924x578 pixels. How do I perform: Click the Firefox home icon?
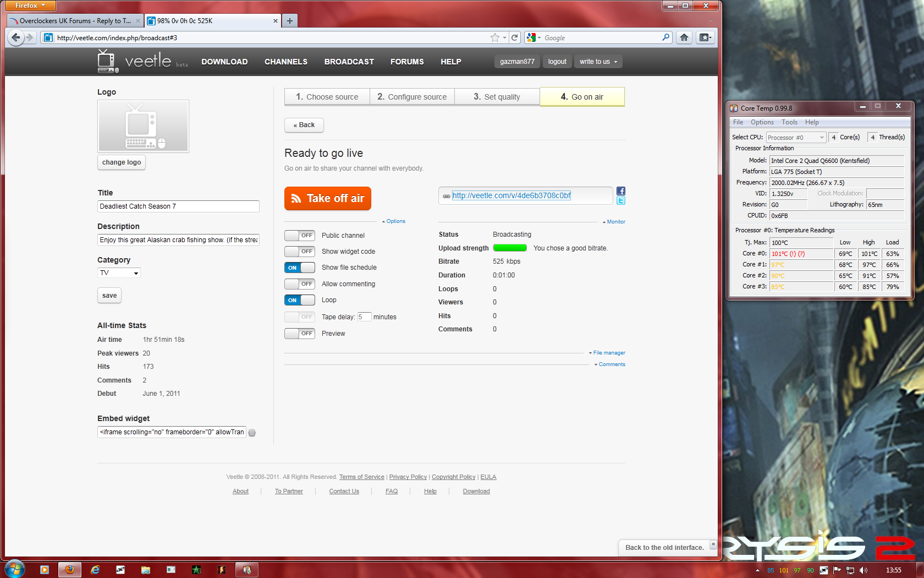pyautogui.click(x=684, y=37)
